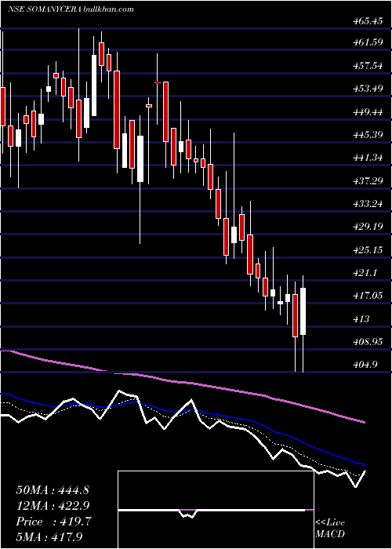Click the 413 price level label
The image size is (392, 549).
(361, 319)
